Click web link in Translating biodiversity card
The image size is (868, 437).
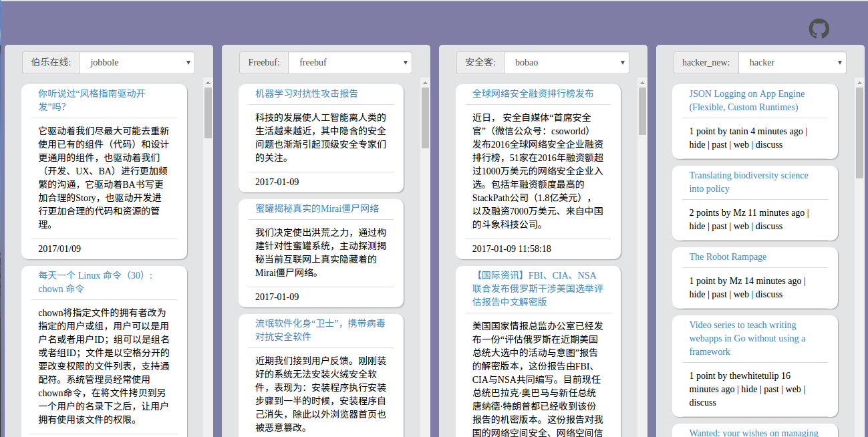point(741,226)
